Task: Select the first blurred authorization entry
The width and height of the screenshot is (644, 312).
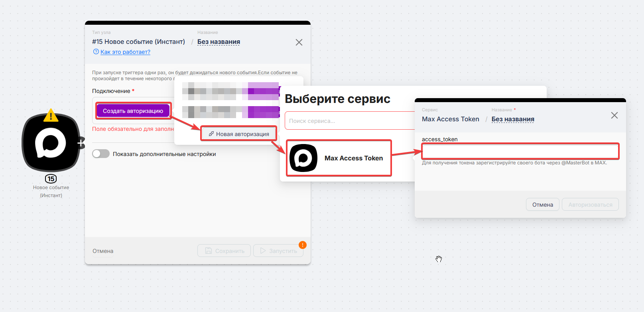Action: tap(230, 91)
